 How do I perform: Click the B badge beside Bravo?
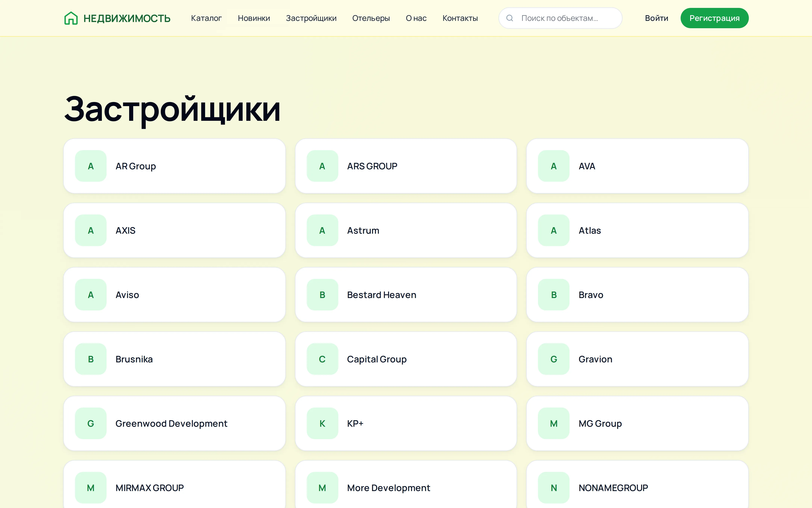coord(554,295)
